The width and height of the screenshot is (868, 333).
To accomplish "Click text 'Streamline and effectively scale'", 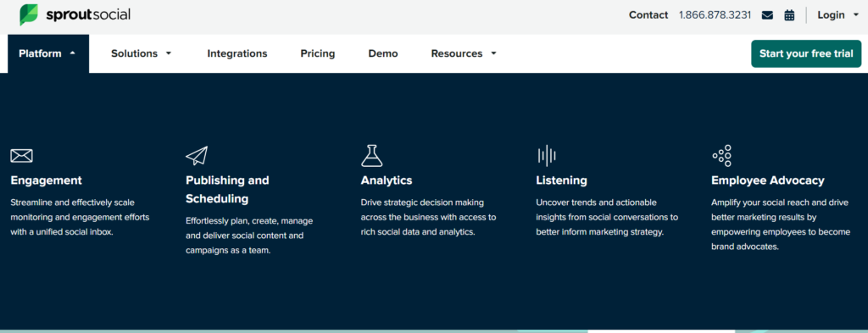I will [73, 203].
